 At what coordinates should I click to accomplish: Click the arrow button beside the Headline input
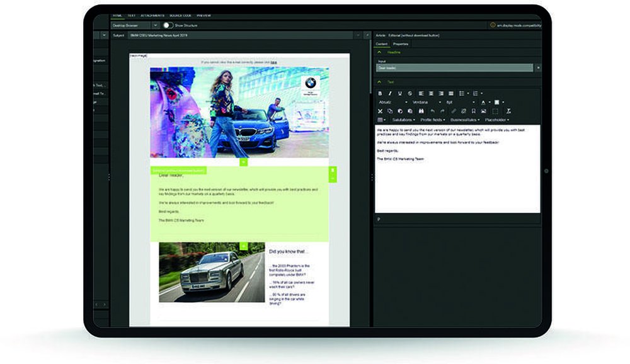click(538, 68)
